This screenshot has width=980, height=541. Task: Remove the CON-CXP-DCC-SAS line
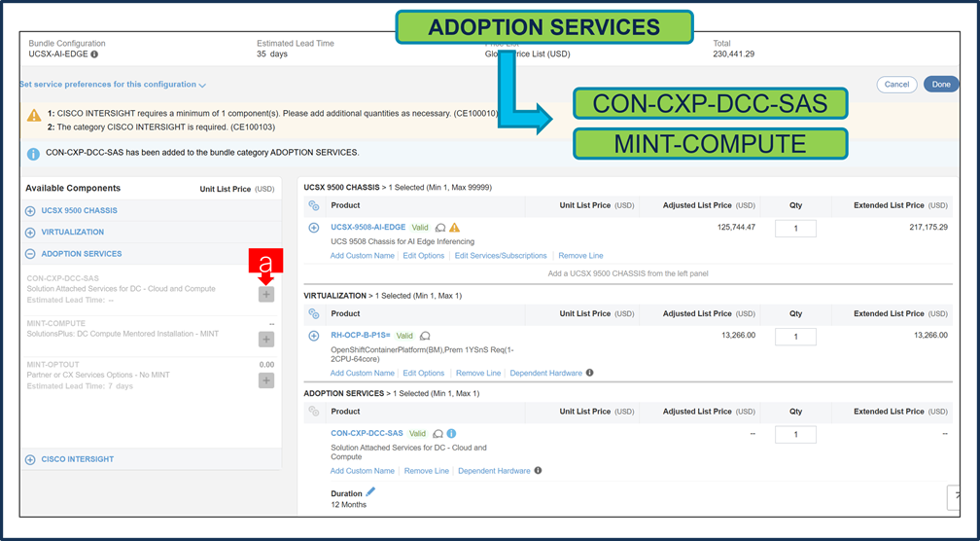click(x=426, y=471)
